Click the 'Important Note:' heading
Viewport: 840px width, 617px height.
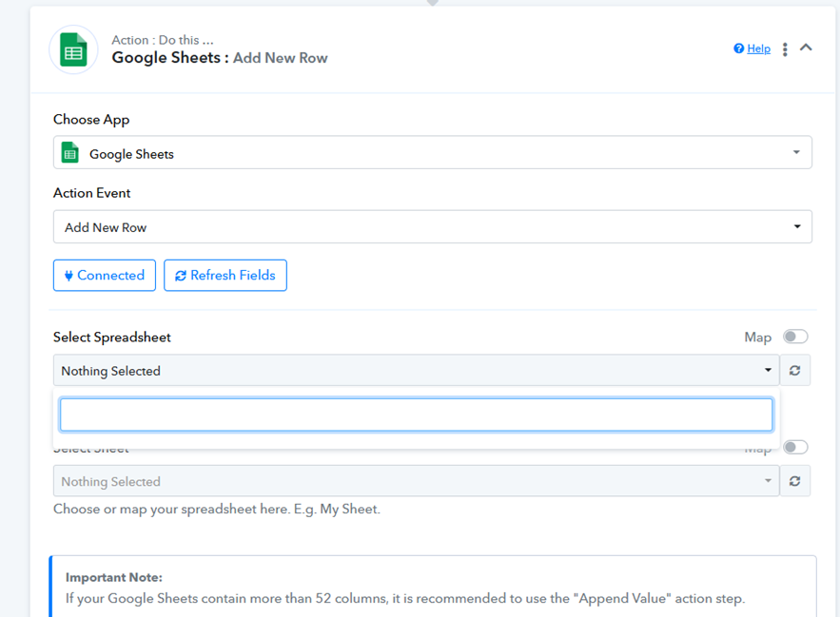click(x=113, y=577)
